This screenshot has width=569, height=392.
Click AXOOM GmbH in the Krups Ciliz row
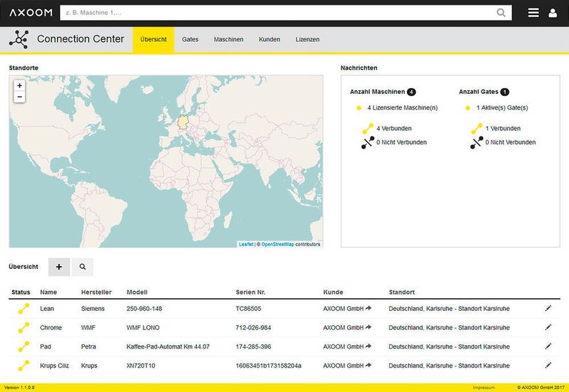344,366
